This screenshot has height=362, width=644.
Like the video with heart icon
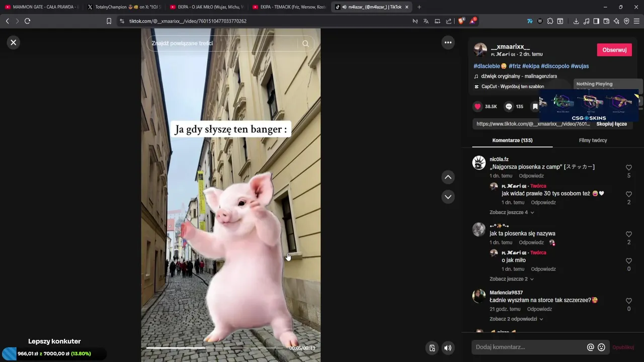click(x=478, y=107)
